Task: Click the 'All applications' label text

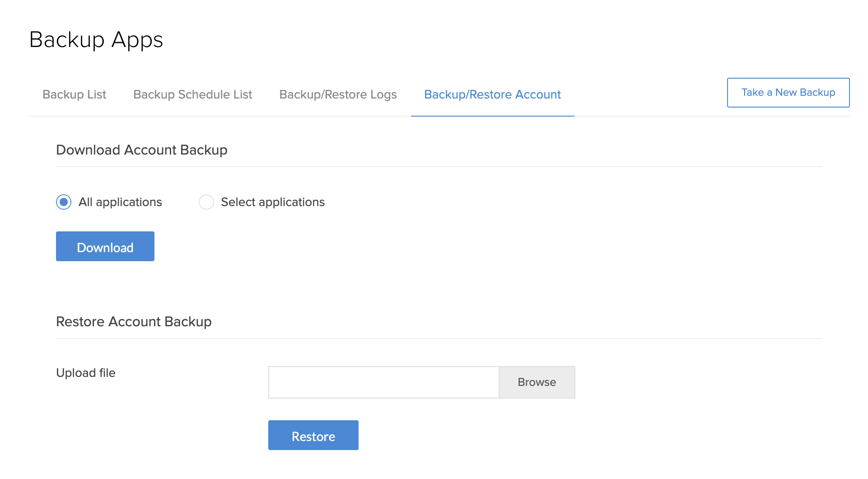Action: tap(120, 202)
